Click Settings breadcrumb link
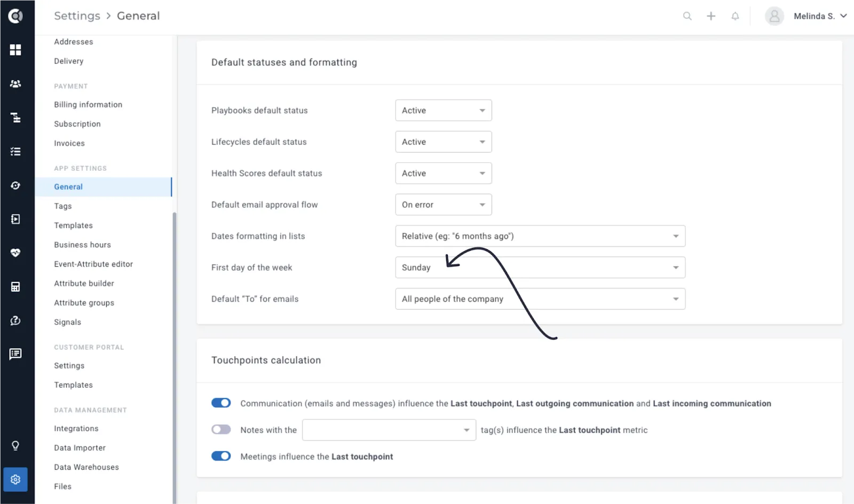 77,16
